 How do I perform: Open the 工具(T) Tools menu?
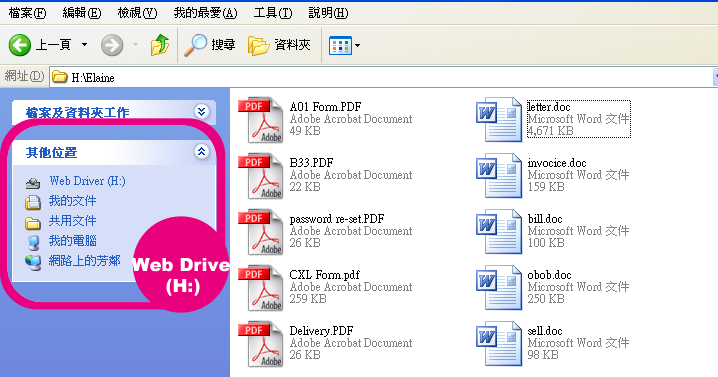(273, 13)
